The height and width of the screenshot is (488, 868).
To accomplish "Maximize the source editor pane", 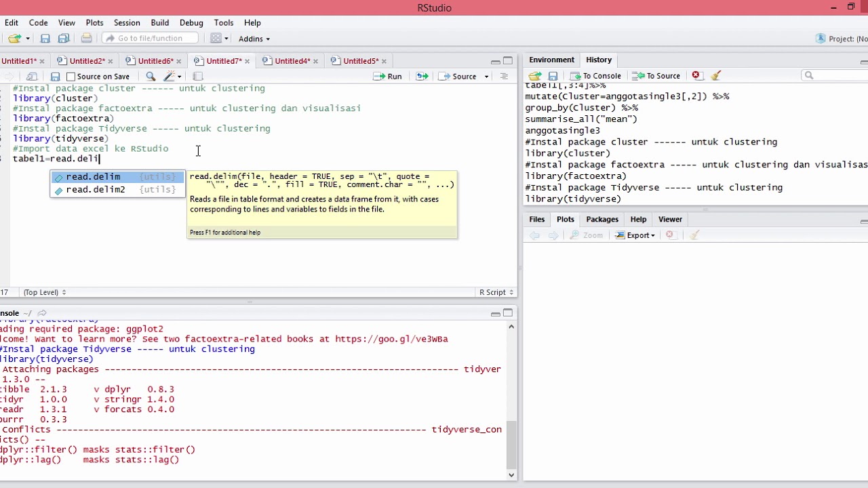I will [507, 61].
